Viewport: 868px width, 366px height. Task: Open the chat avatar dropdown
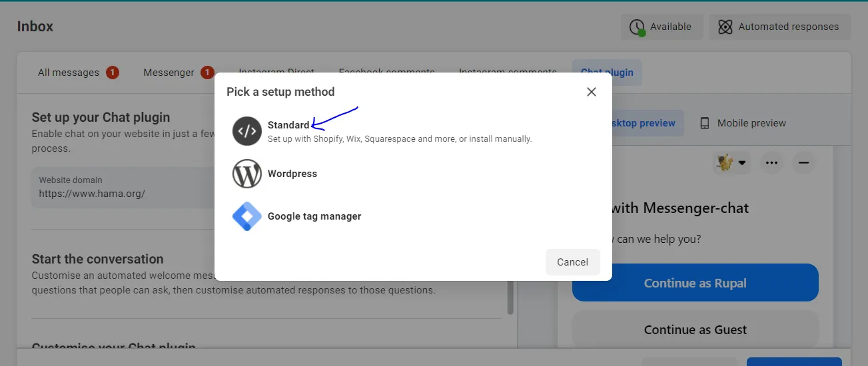(731, 162)
